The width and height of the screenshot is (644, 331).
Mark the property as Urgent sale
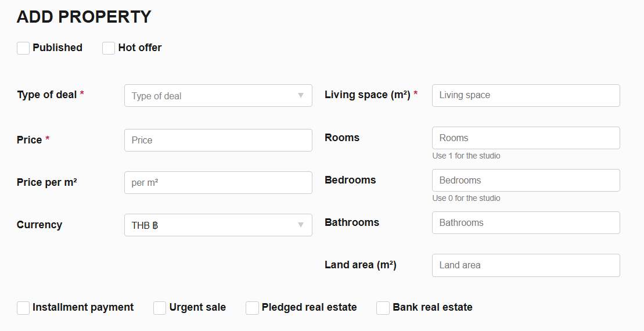click(x=160, y=308)
